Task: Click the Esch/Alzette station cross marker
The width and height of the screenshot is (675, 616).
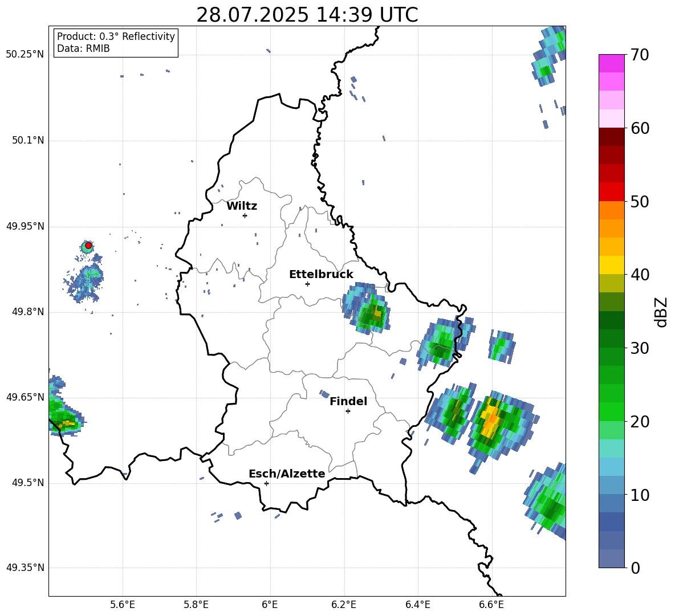Action: (x=266, y=483)
